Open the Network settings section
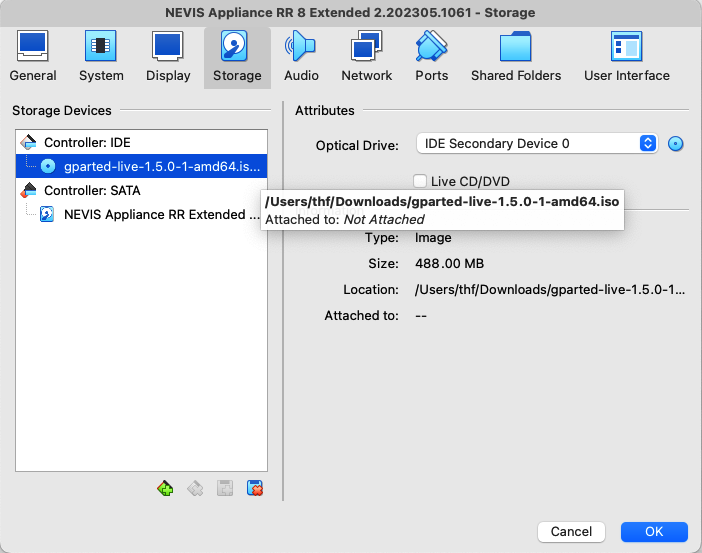Image resolution: width=702 pixels, height=553 pixels. [x=366, y=57]
